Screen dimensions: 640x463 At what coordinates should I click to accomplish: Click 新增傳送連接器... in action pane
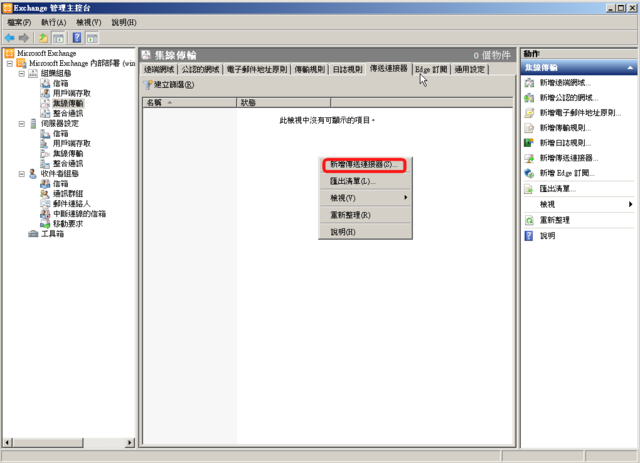(569, 158)
